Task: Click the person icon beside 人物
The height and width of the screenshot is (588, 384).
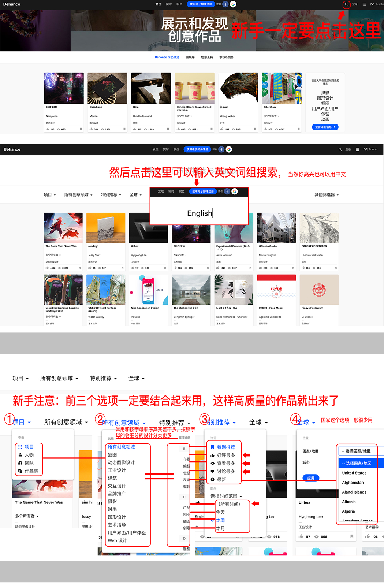Action: [x=20, y=455]
